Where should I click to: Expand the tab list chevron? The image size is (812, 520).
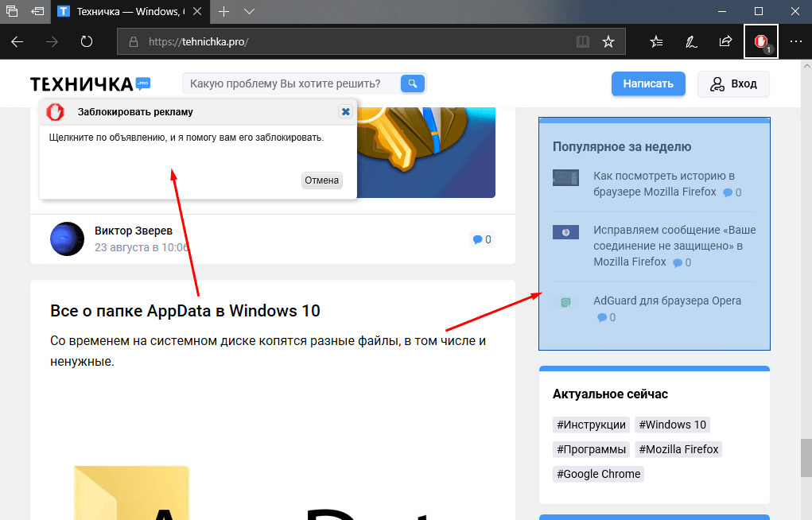249,11
